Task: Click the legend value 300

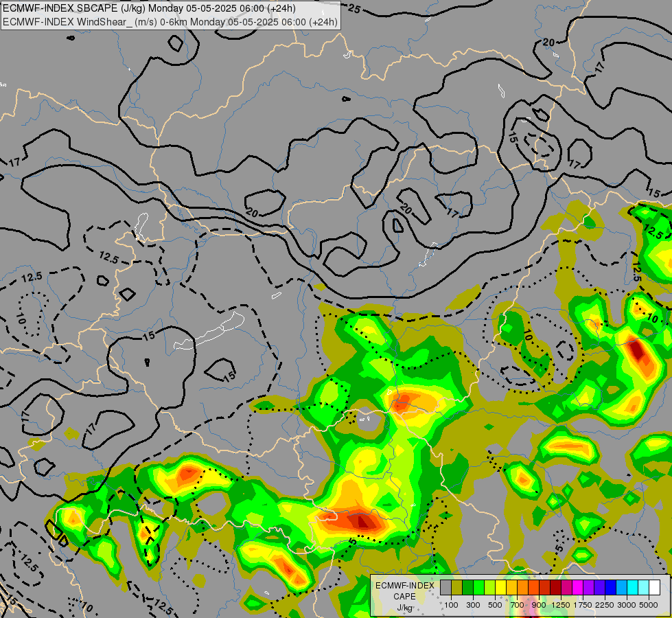Action: click(x=473, y=605)
